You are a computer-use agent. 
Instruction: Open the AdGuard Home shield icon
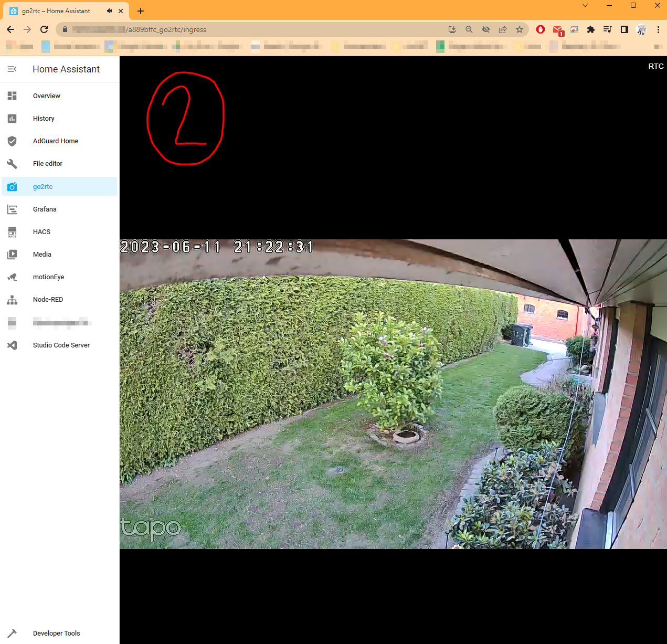12,141
